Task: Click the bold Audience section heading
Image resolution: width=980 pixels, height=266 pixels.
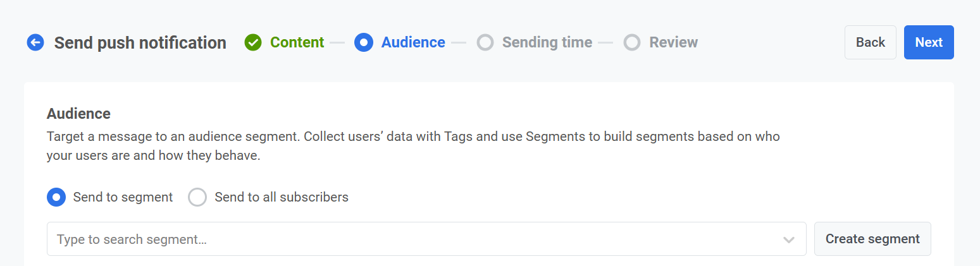Action: tap(78, 114)
